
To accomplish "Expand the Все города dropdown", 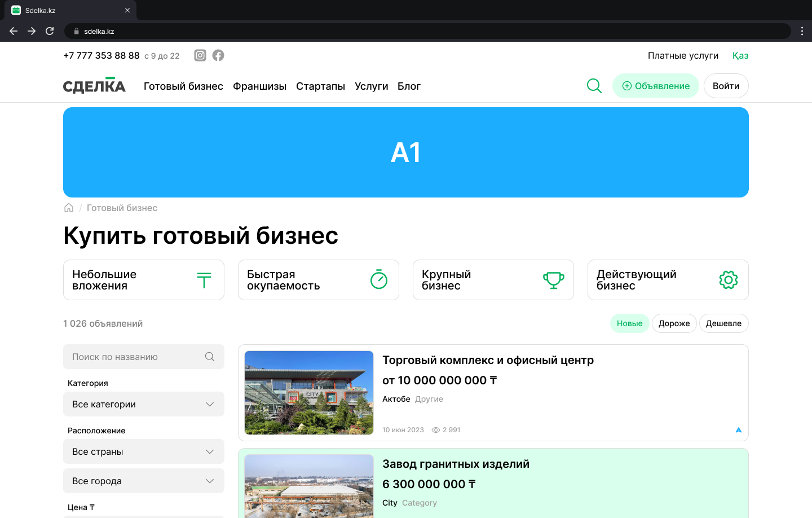I will [x=144, y=481].
